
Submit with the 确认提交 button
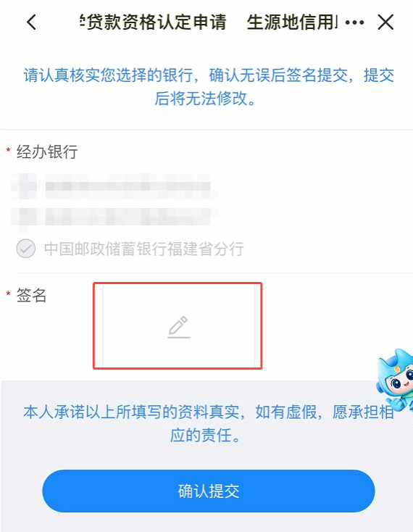[209, 491]
